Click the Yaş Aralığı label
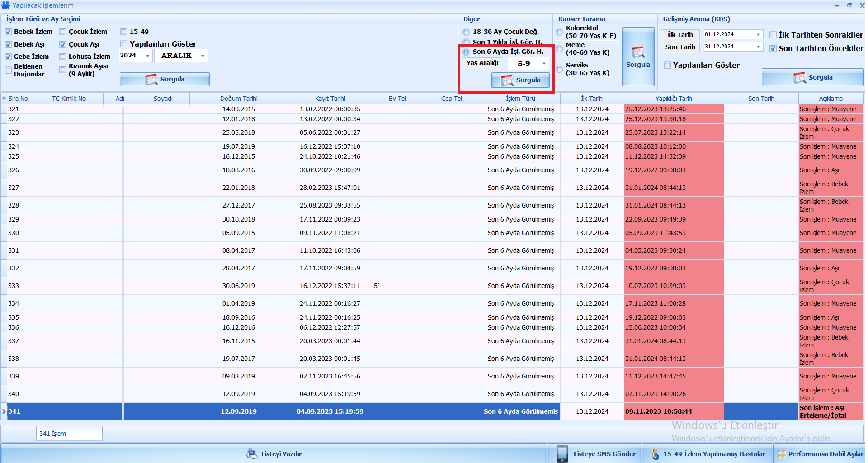868x463 pixels. 482,63
